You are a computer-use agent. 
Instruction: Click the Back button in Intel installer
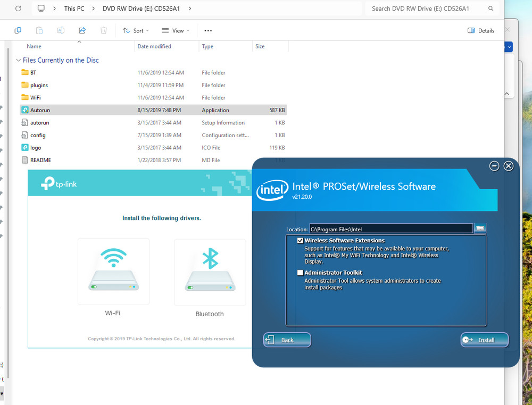click(287, 340)
